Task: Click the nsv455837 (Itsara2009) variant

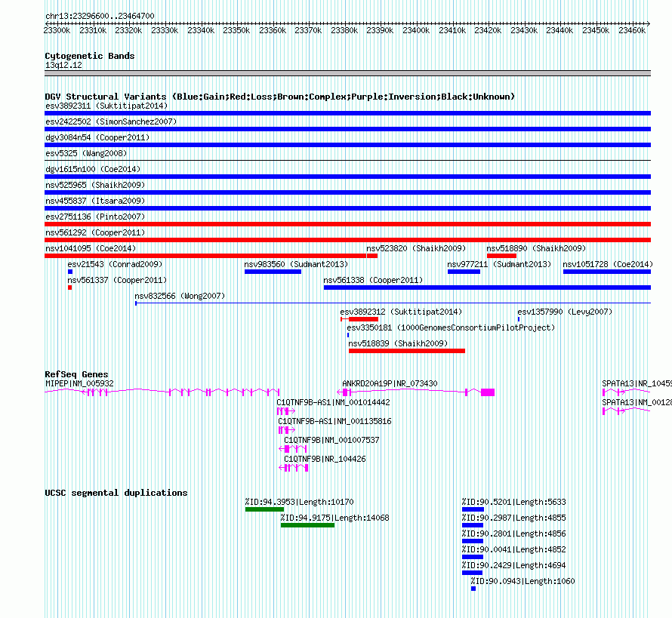Action: (x=347, y=208)
